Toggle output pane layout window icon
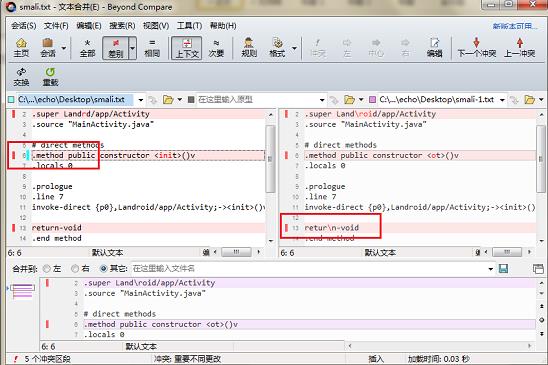548x365 pixels. (538, 269)
